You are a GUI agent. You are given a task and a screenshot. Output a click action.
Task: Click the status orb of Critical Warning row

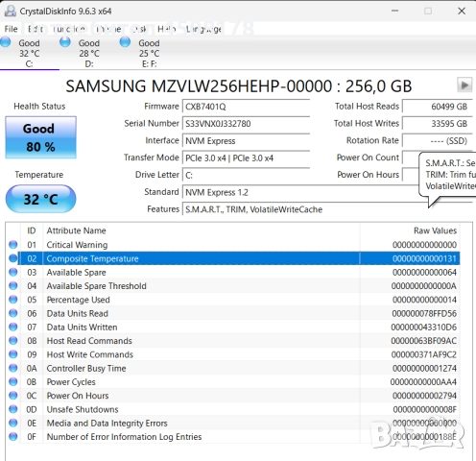(13, 245)
